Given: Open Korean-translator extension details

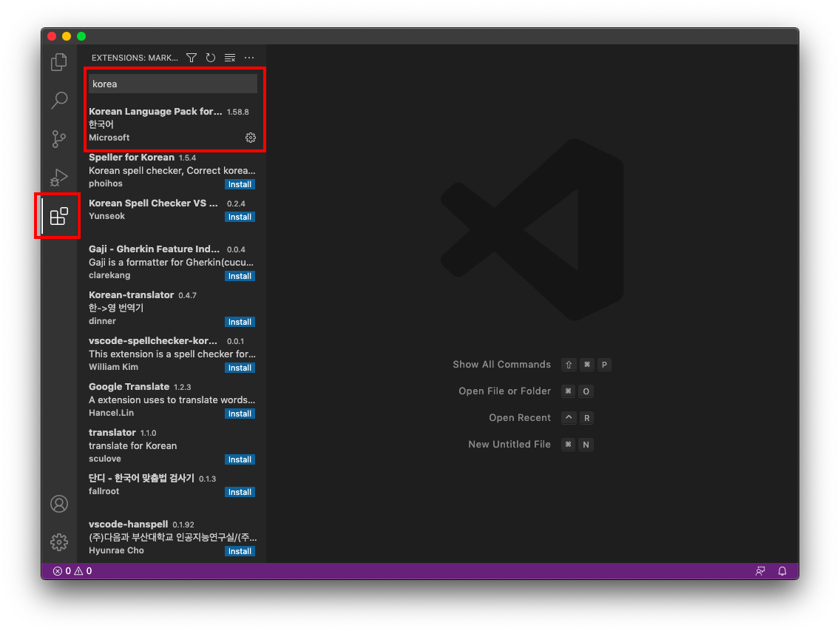Looking at the screenshot, I should tap(172, 308).
